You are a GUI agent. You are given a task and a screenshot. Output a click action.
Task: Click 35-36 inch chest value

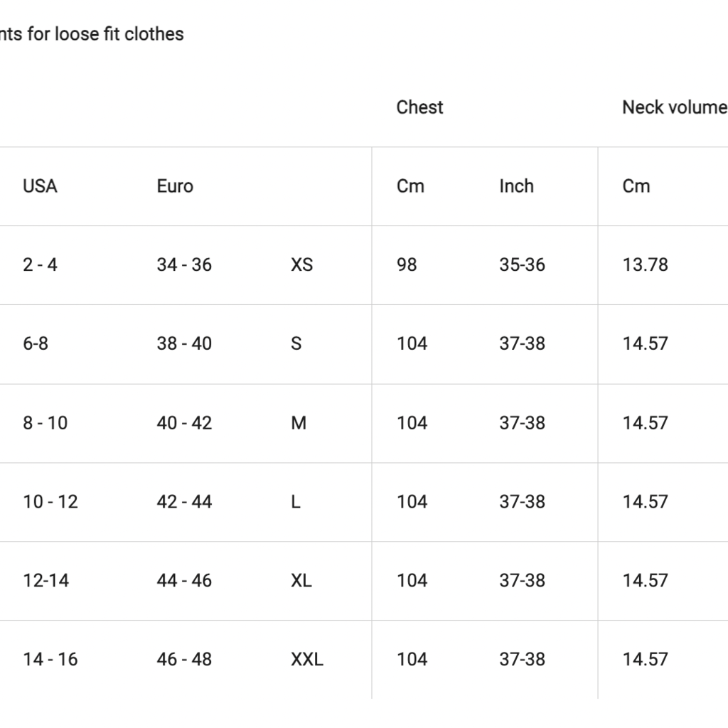[522, 265]
